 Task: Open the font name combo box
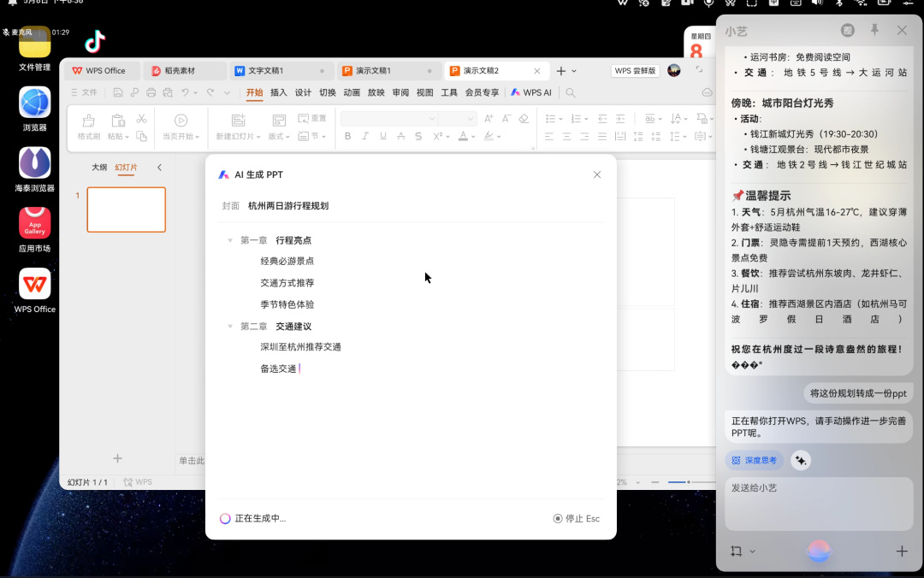click(389, 119)
